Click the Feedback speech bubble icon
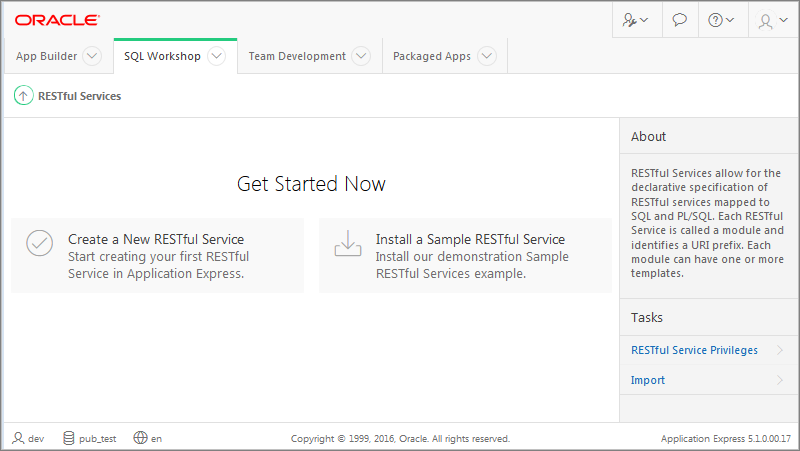Image resolution: width=800 pixels, height=451 pixels. (x=680, y=20)
